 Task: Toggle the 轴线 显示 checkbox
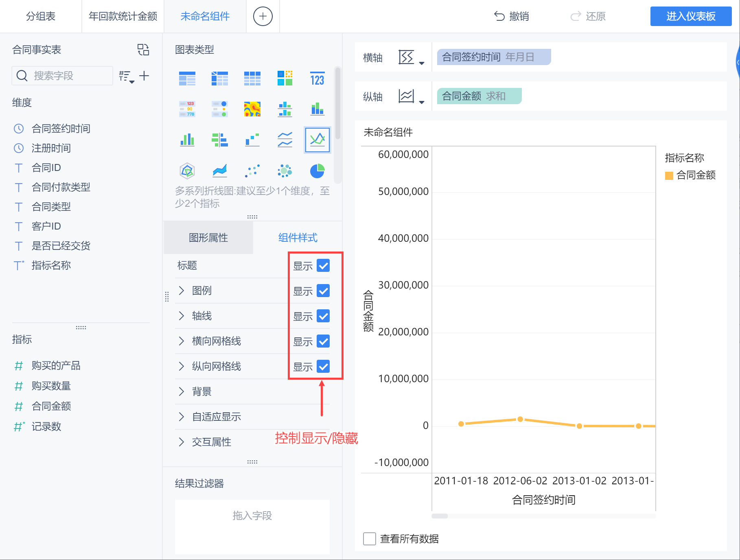coord(323,316)
